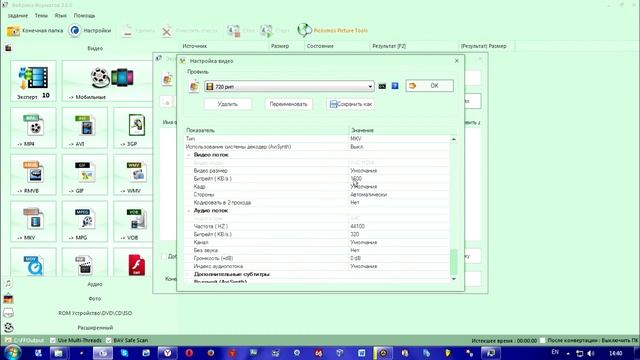
Task: Expand the Дополнительные субтитры group
Action: click(189, 274)
